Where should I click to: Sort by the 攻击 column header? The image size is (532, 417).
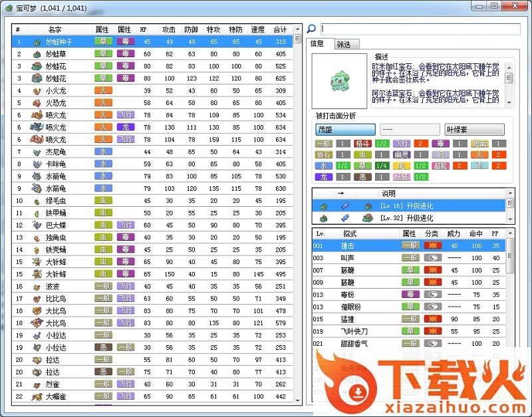(x=169, y=29)
